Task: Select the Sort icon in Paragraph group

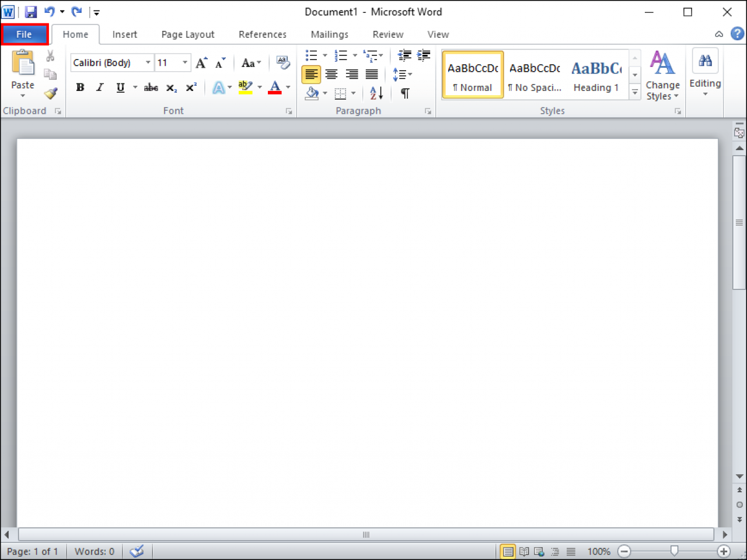Action: (375, 93)
